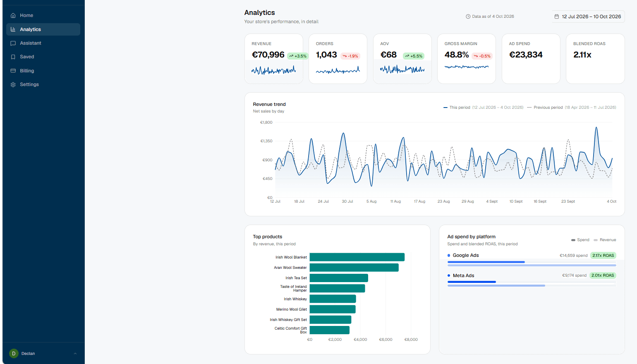Click the -1.9% orders change badge
This screenshot has width=637, height=364.
pos(350,56)
